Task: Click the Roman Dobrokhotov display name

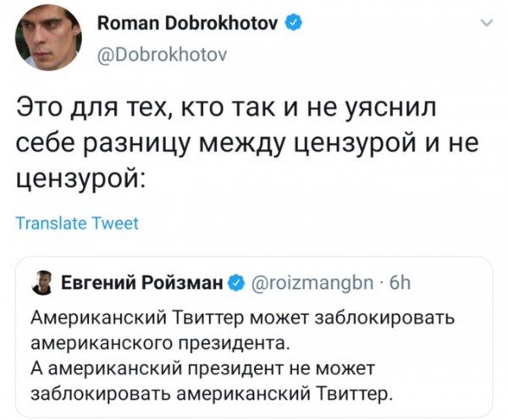Action: click(188, 23)
